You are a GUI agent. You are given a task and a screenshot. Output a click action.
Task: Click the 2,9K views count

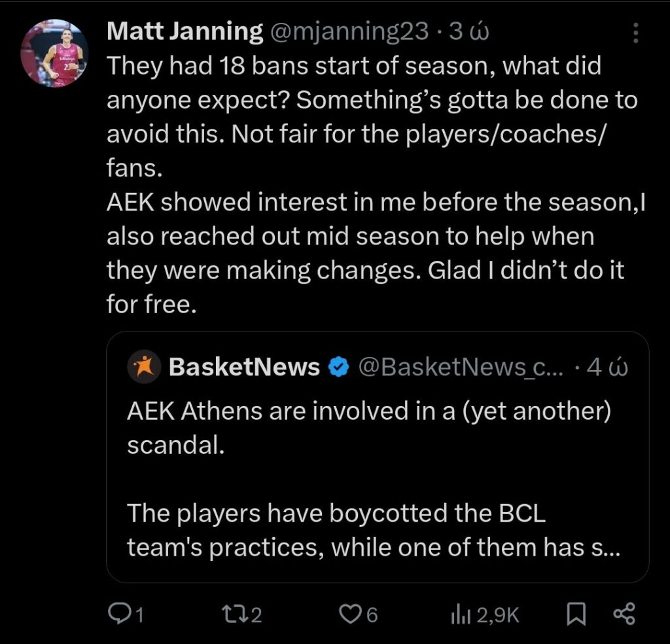[497, 615]
